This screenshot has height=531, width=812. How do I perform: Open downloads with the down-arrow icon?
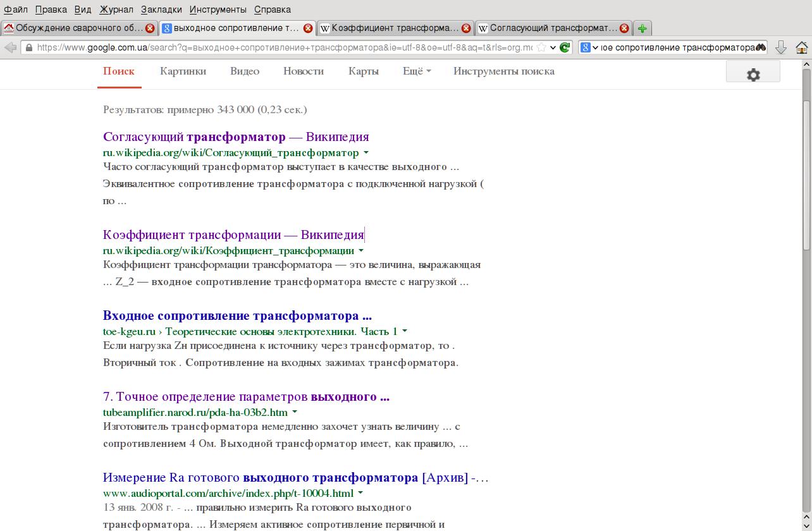tap(781, 47)
